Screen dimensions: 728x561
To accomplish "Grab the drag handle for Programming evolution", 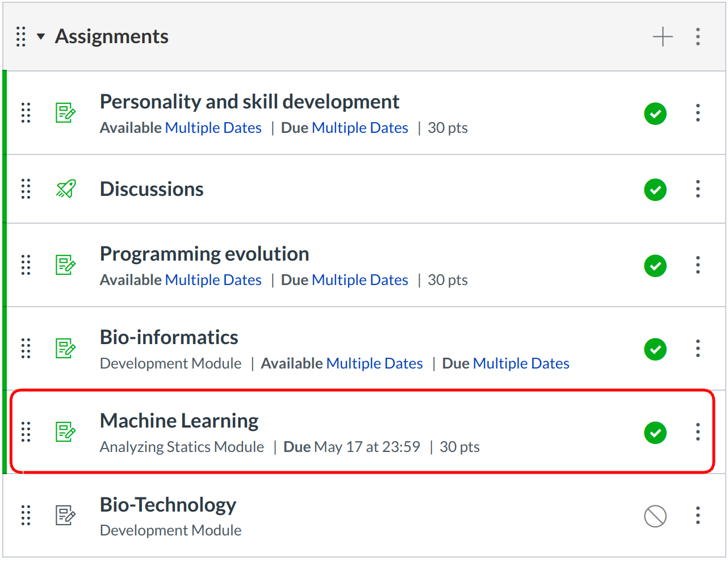I will click(26, 265).
